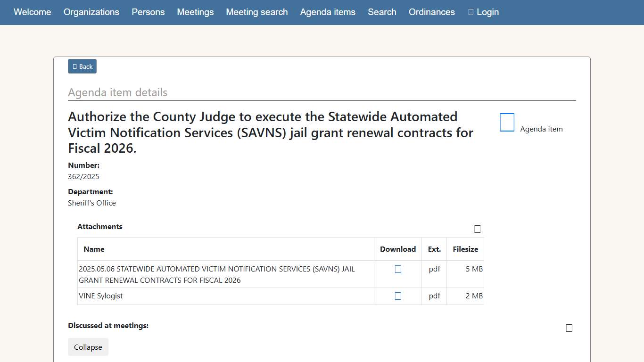The width and height of the screenshot is (644, 362).
Task: Click the Filesize column header
Action: (465, 249)
